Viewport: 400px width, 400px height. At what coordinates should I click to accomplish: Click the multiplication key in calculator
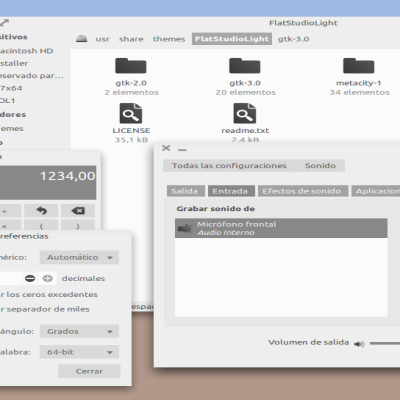point(10,226)
